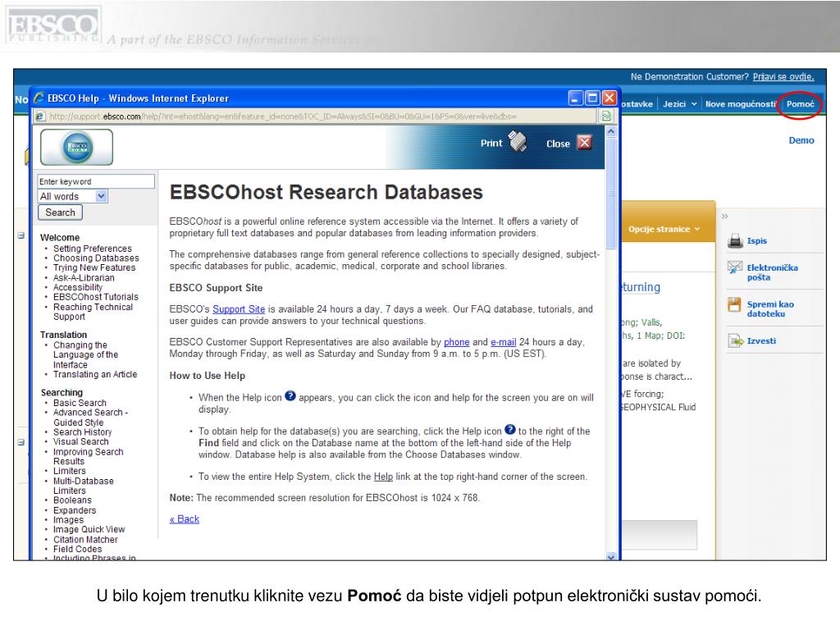840x630 pixels.
Task: Click the EBSCO Publishing logo at top
Action: click(52, 25)
